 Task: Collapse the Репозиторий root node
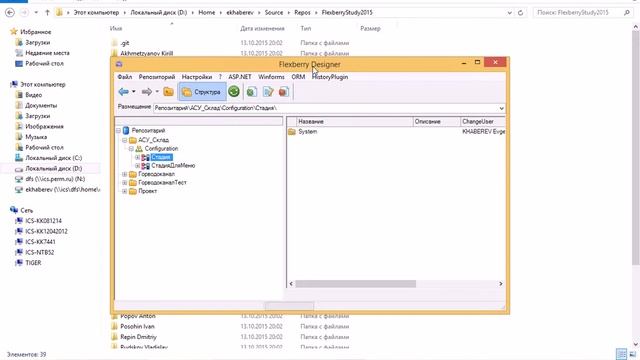coord(118,131)
